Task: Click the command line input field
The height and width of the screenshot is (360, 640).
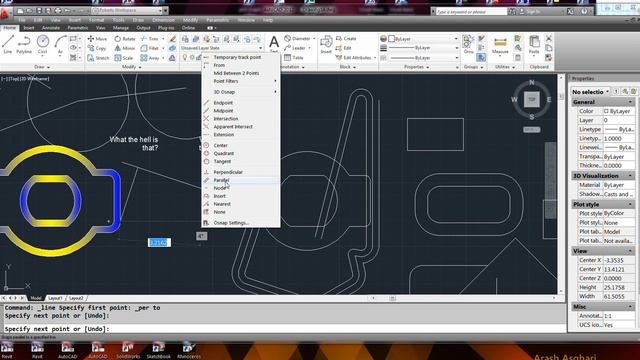Action: click(x=284, y=329)
